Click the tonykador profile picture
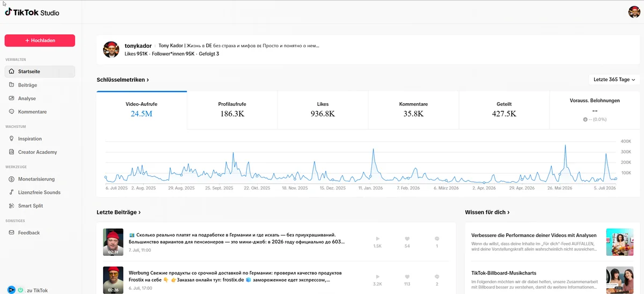The image size is (644, 294). (x=111, y=49)
